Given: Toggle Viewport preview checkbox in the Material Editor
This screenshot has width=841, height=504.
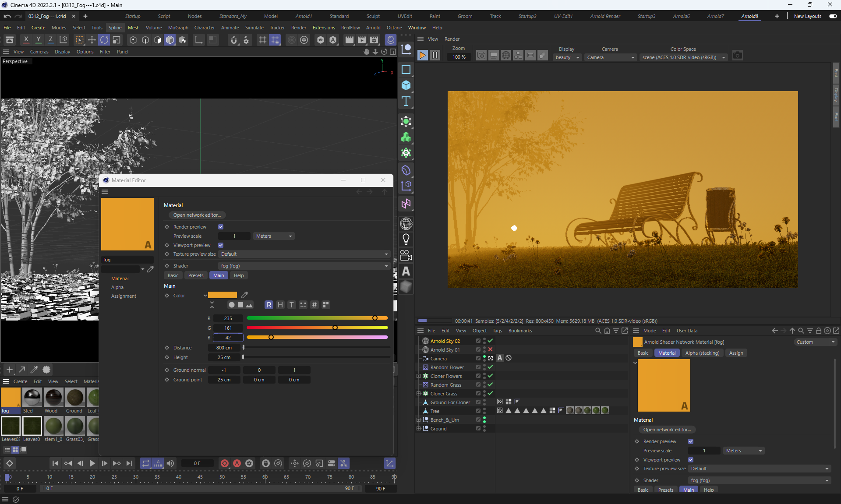Looking at the screenshot, I should [x=221, y=245].
